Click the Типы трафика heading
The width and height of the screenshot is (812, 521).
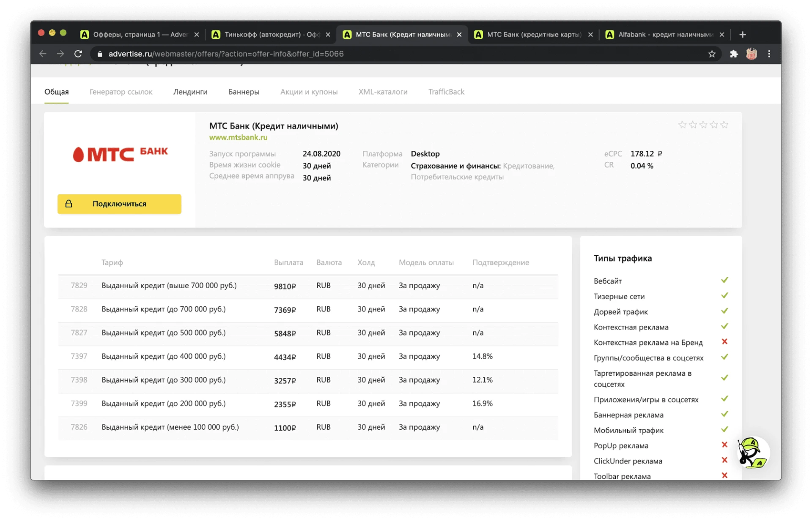click(623, 258)
